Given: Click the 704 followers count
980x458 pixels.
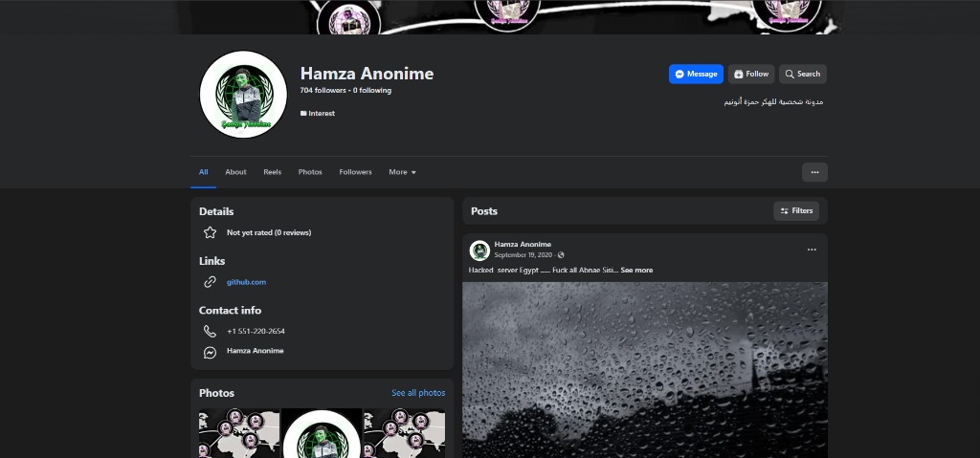Looking at the screenshot, I should (x=323, y=90).
